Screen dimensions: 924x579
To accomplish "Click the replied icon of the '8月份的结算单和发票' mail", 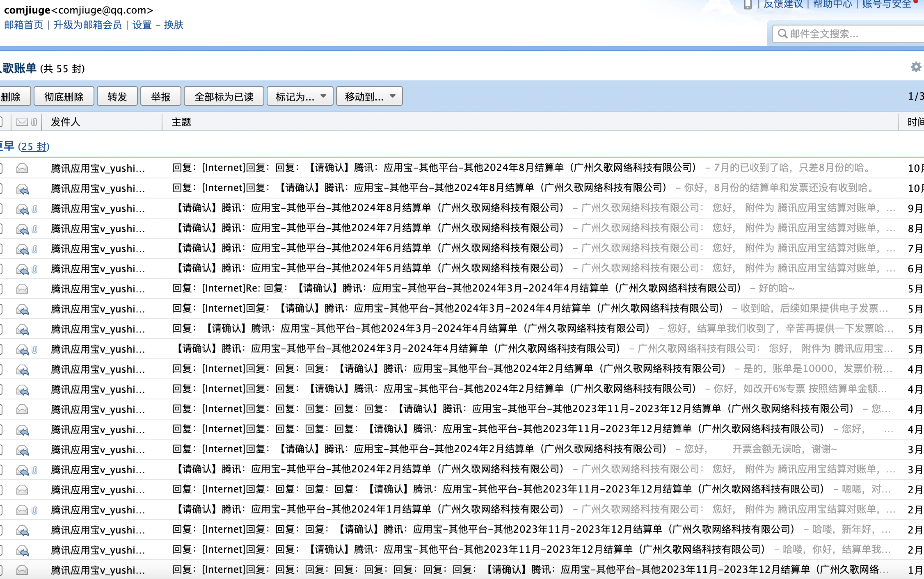I will tap(22, 189).
